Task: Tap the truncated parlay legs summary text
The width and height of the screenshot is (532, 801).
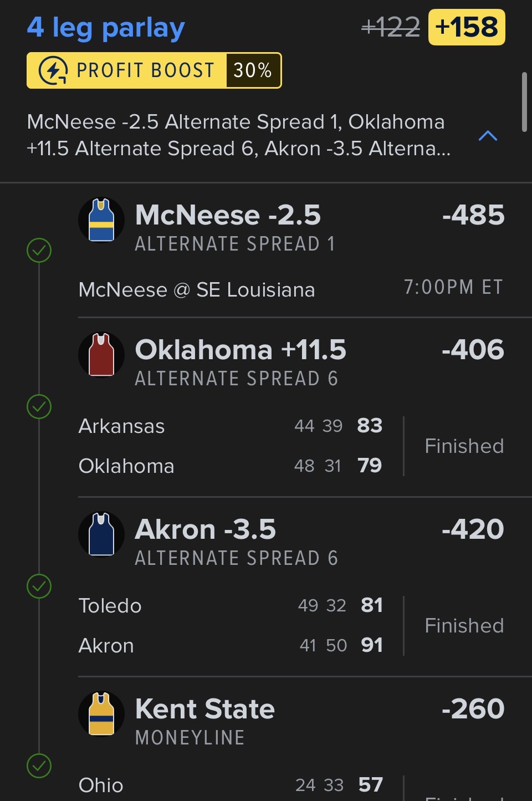Action: [238, 135]
